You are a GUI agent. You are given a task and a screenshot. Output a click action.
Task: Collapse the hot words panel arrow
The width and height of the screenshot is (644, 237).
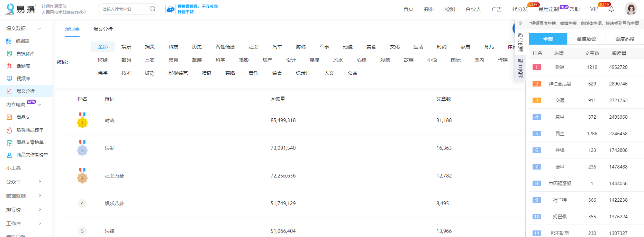click(520, 23)
